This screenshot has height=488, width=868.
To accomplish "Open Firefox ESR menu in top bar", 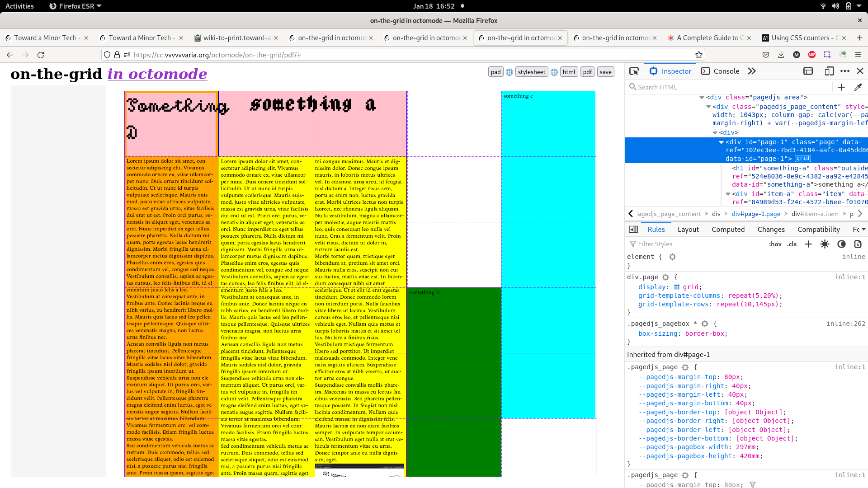I will [75, 6].
